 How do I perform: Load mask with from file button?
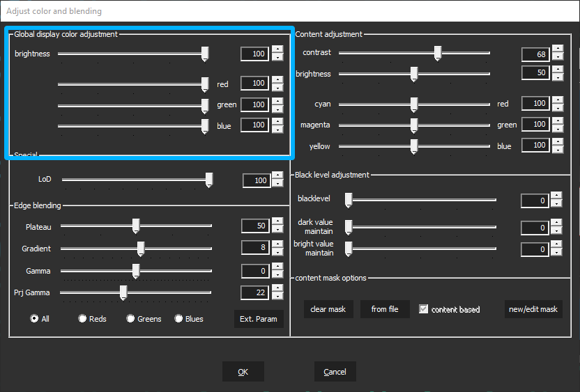[385, 309]
